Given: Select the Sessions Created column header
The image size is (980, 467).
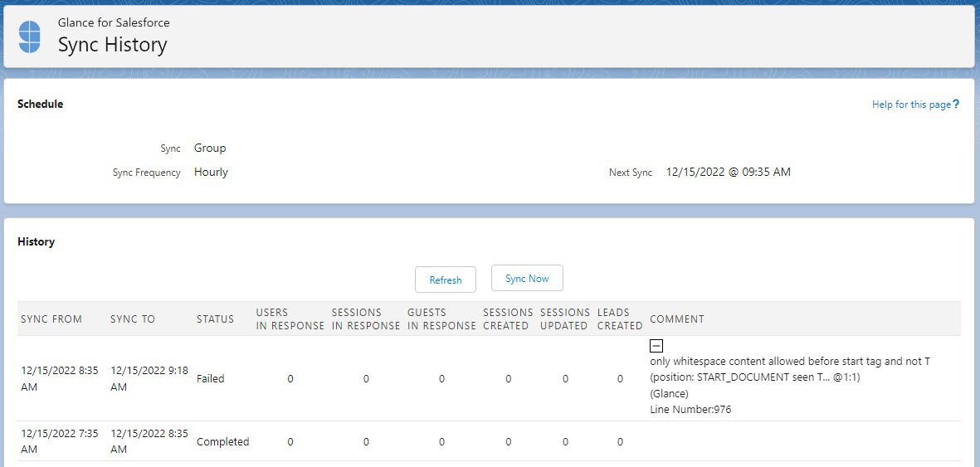Looking at the screenshot, I should click(x=508, y=319).
